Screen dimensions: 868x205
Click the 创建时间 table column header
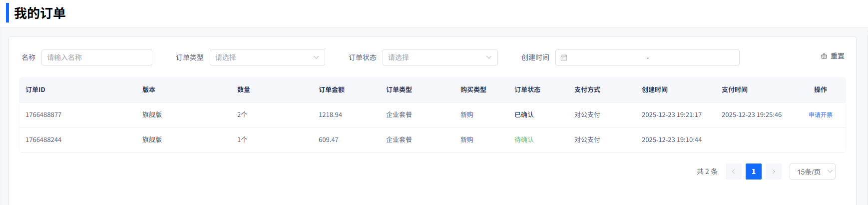[654, 90]
